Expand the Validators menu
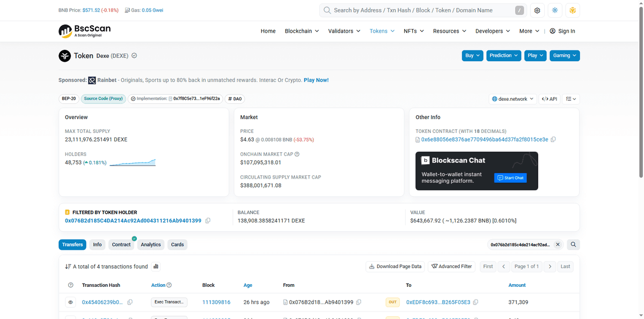This screenshot has width=644, height=319. click(344, 31)
